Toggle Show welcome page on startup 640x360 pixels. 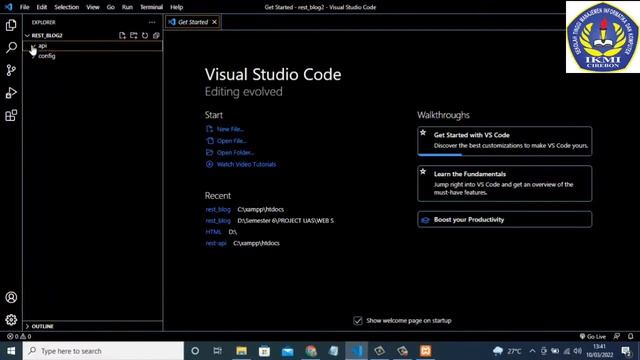click(358, 321)
